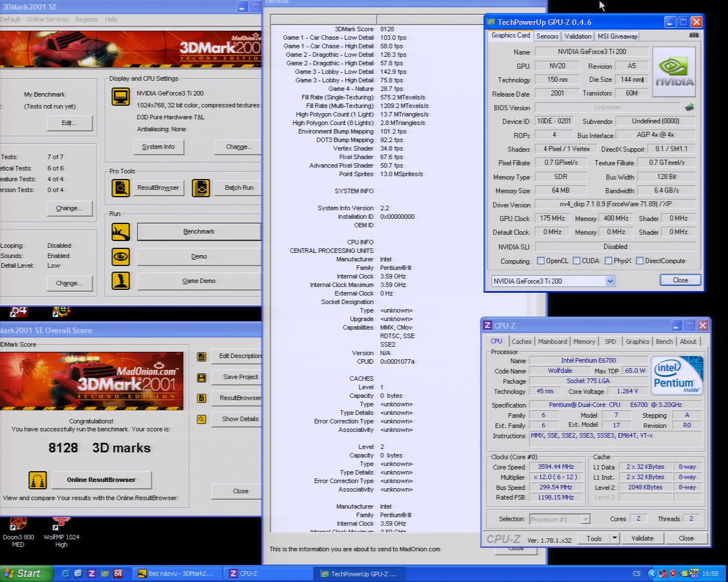Click the Tools button in CPU-Z
The image size is (728, 582).
coord(594,538)
